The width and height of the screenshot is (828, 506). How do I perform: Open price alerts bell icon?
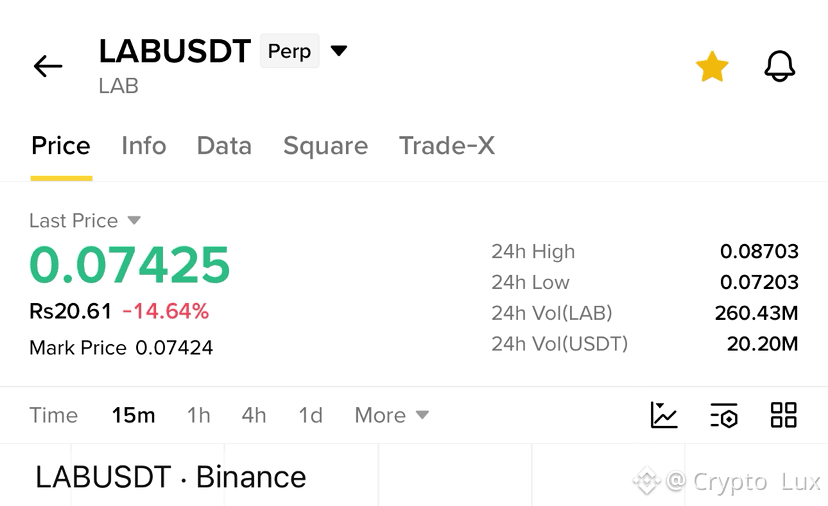point(779,67)
